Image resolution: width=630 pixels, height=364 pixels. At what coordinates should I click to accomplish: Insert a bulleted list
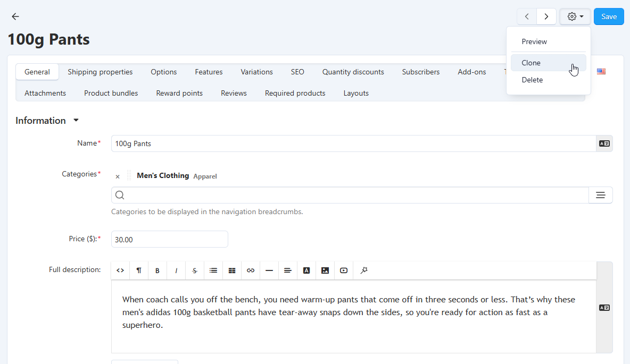click(213, 270)
